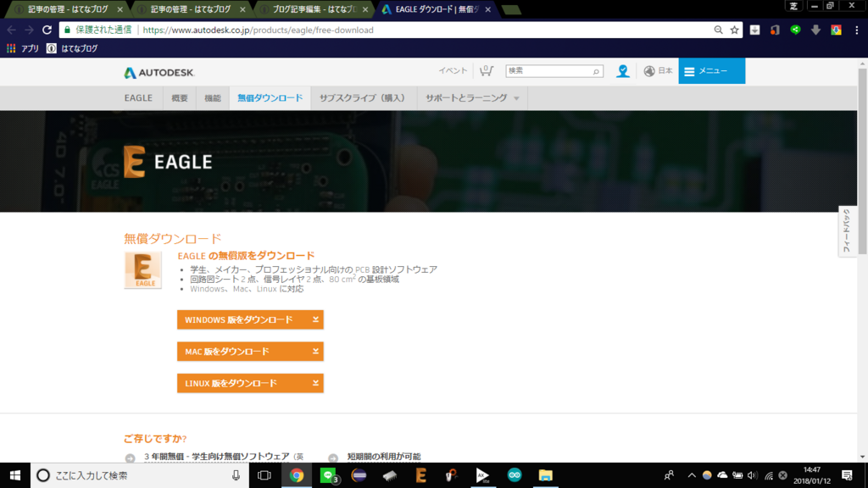Viewport: 868px width, 488px height.
Task: Open Windows Start menu
Action: point(15,475)
